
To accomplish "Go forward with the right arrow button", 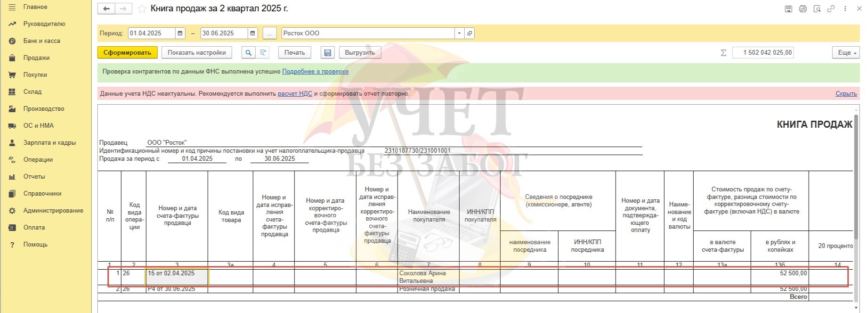I will [x=123, y=9].
